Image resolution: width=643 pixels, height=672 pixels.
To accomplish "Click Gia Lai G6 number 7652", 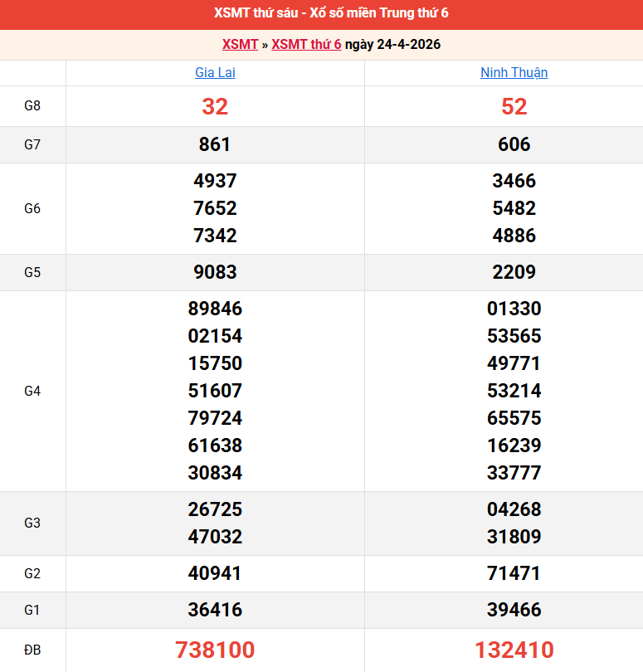I will coord(215,208).
